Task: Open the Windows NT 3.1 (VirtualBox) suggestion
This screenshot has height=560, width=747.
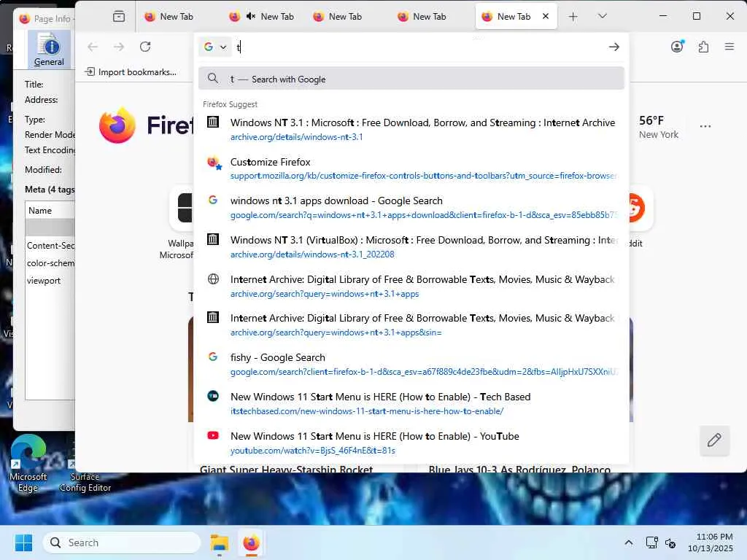Action: point(411,246)
